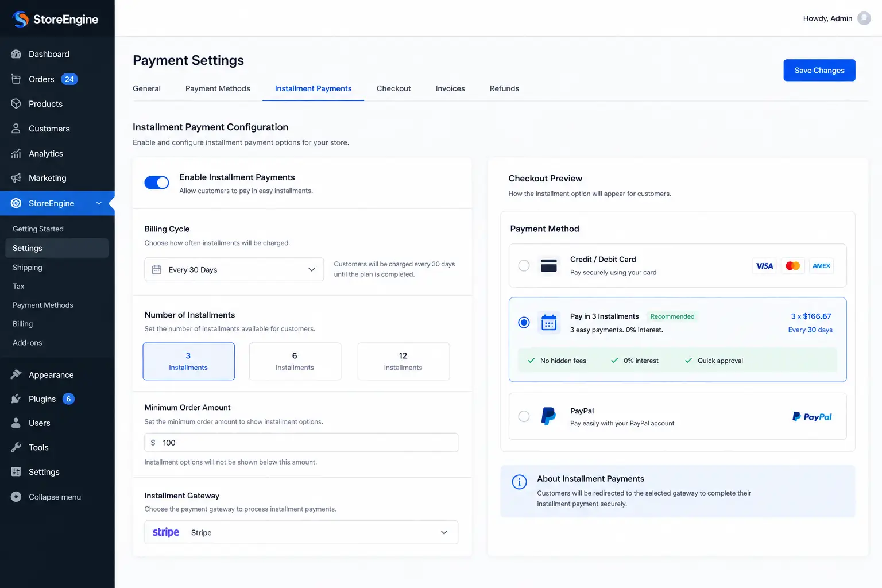Choose the 3 Installments option
The width and height of the screenshot is (882, 588).
click(x=188, y=361)
